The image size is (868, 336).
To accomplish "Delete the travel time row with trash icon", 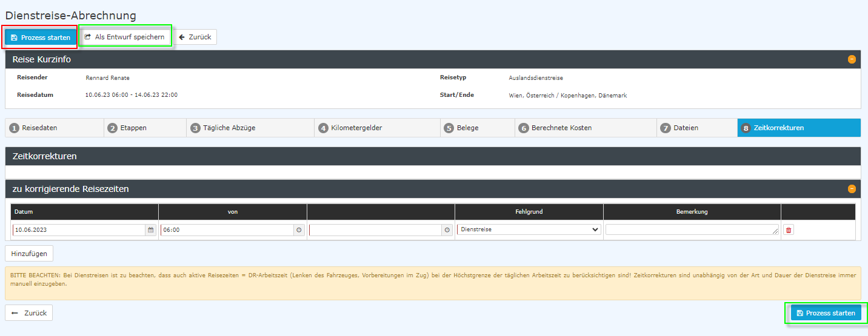I will tap(788, 230).
